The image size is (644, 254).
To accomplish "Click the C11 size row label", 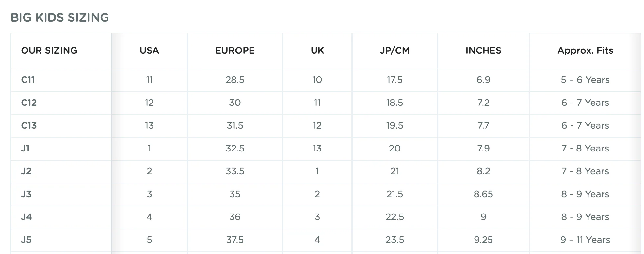I will coord(28,80).
